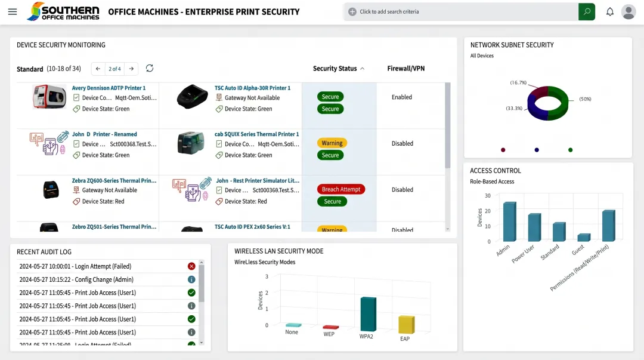Click red device state tag on Zebra ZQ600

coord(76,202)
